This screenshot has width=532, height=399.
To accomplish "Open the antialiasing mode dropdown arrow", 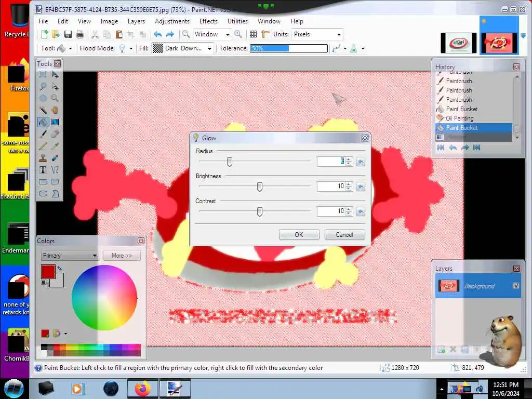I will (345, 48).
